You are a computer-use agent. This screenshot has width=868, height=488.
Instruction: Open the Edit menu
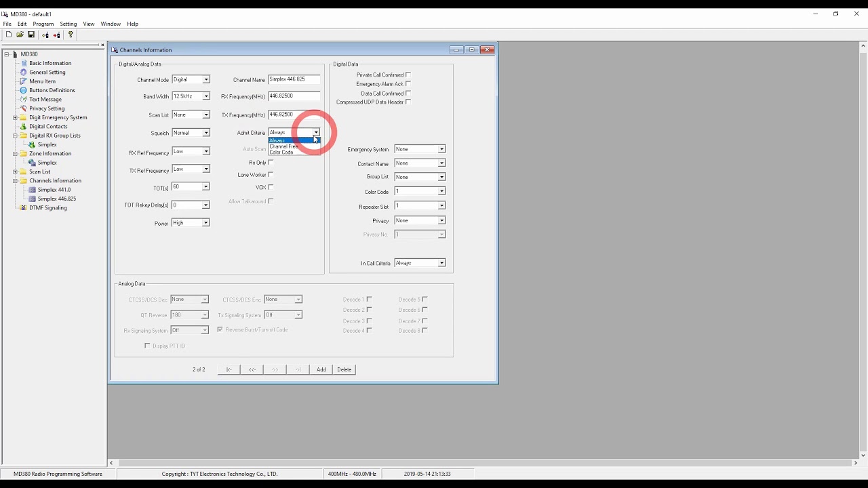[x=22, y=24]
